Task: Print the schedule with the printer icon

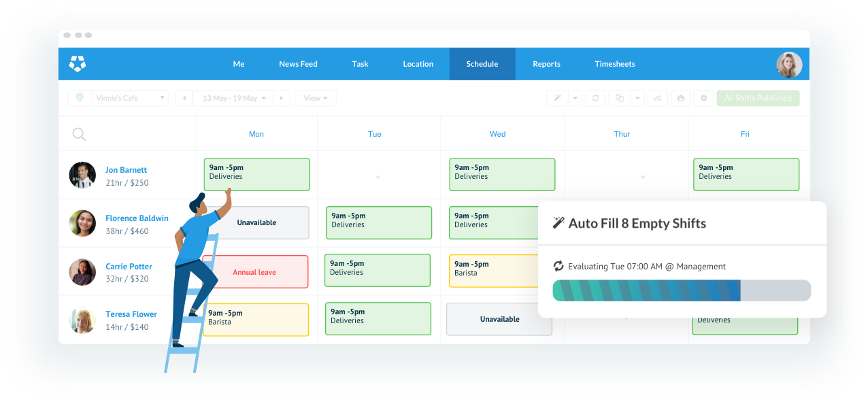Action: (x=680, y=98)
